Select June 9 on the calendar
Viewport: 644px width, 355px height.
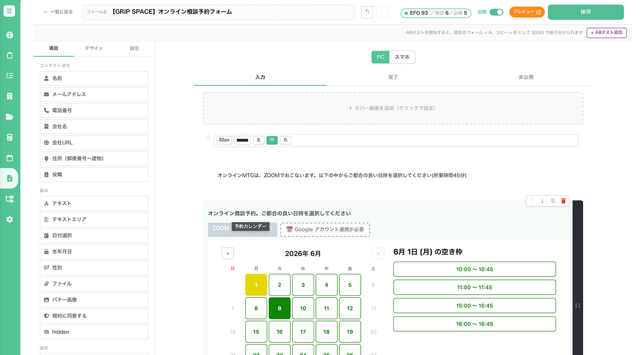click(279, 308)
